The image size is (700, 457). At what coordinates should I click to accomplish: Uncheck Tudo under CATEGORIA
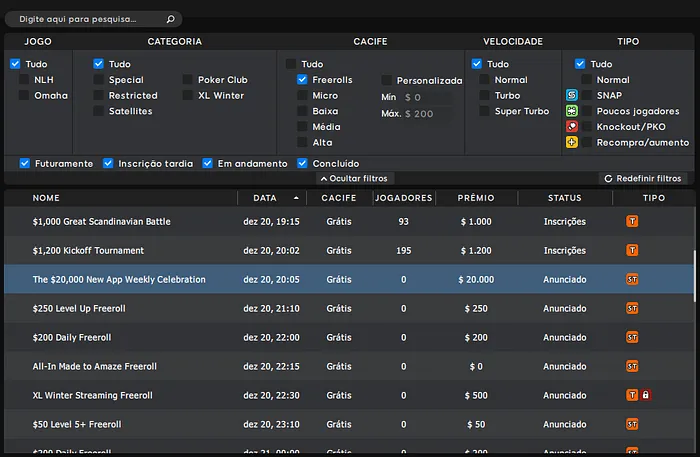pos(99,64)
